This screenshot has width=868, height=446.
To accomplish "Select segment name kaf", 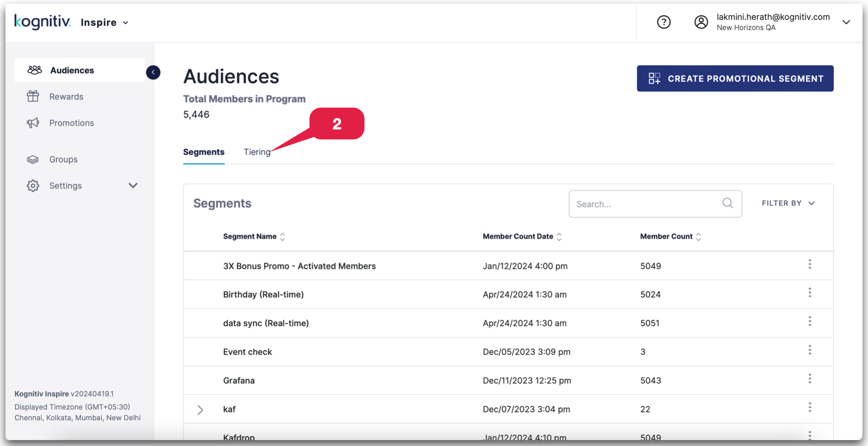I will (x=229, y=409).
